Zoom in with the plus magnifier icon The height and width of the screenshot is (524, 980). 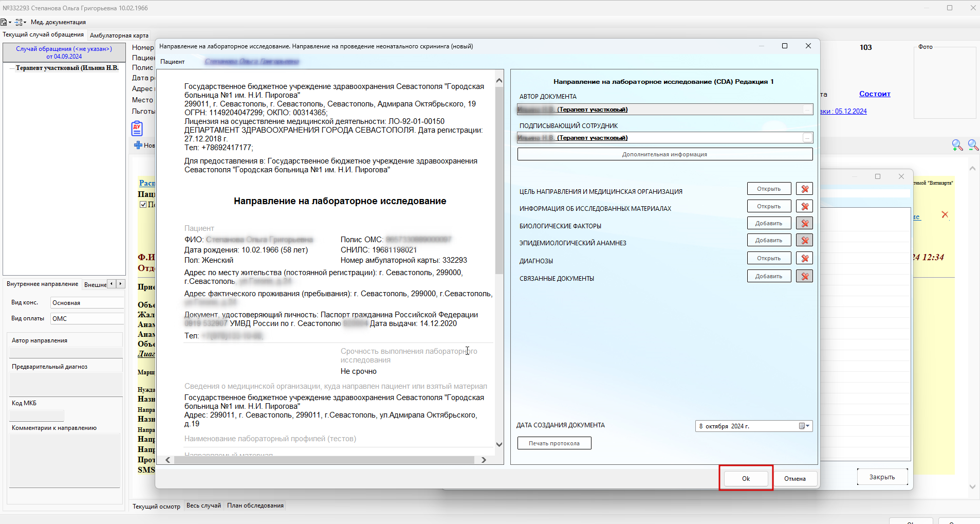pyautogui.click(x=957, y=145)
